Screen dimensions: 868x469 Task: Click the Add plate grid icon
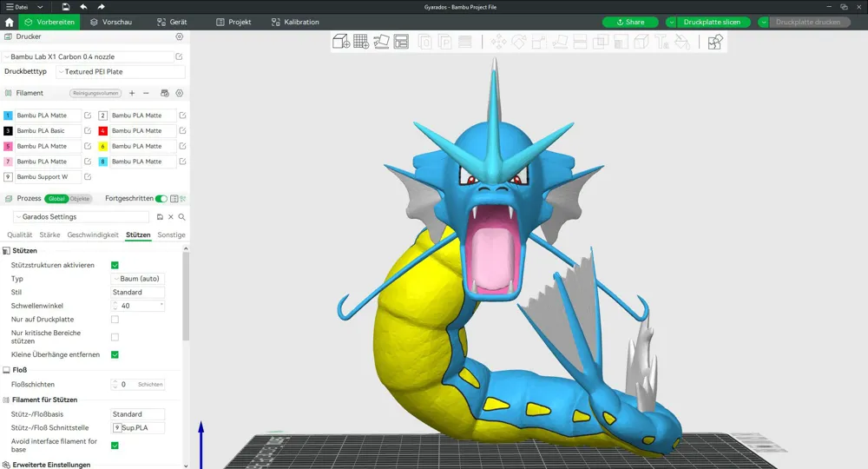click(361, 42)
